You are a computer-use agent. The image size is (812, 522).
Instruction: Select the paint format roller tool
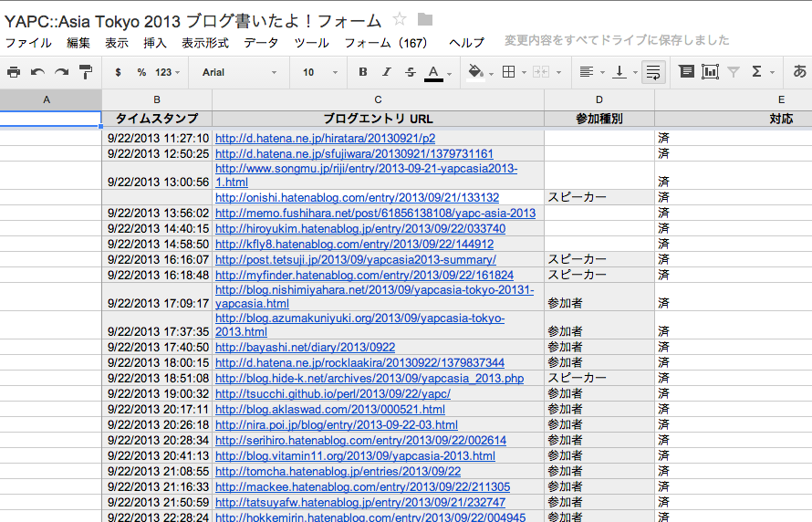(x=86, y=72)
